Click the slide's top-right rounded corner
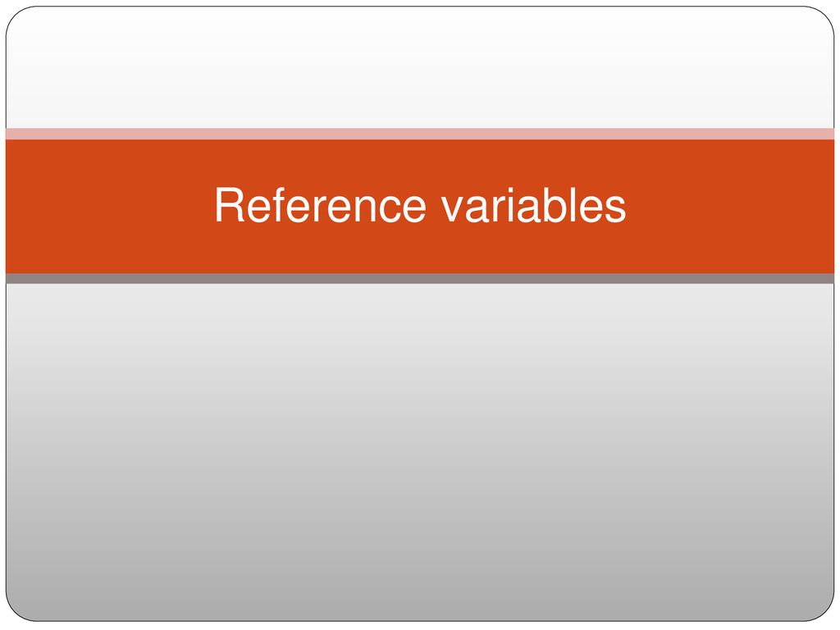 point(822,19)
